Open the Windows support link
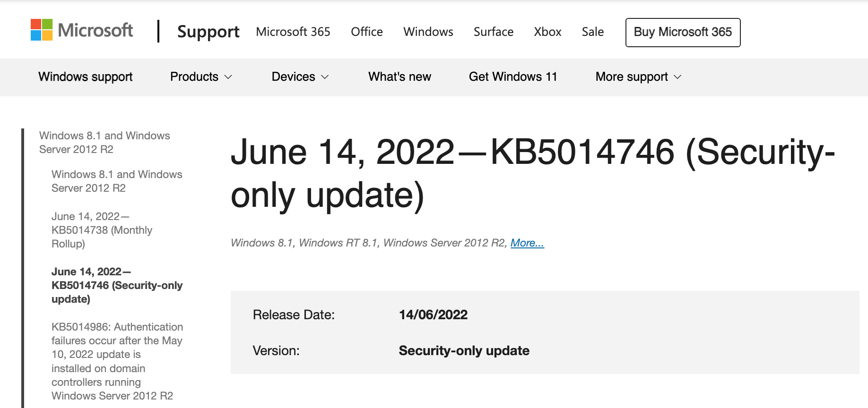This screenshot has height=408, width=868. (x=86, y=76)
